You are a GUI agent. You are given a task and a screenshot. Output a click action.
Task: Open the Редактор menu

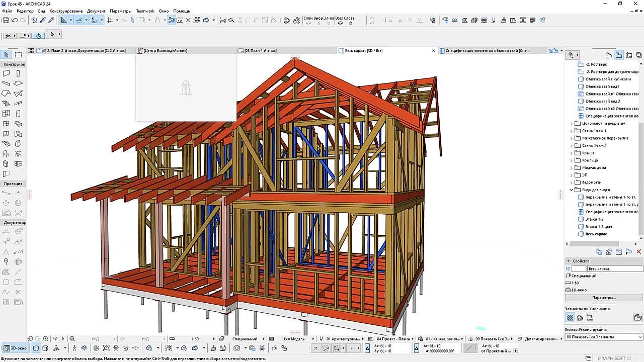[25, 11]
